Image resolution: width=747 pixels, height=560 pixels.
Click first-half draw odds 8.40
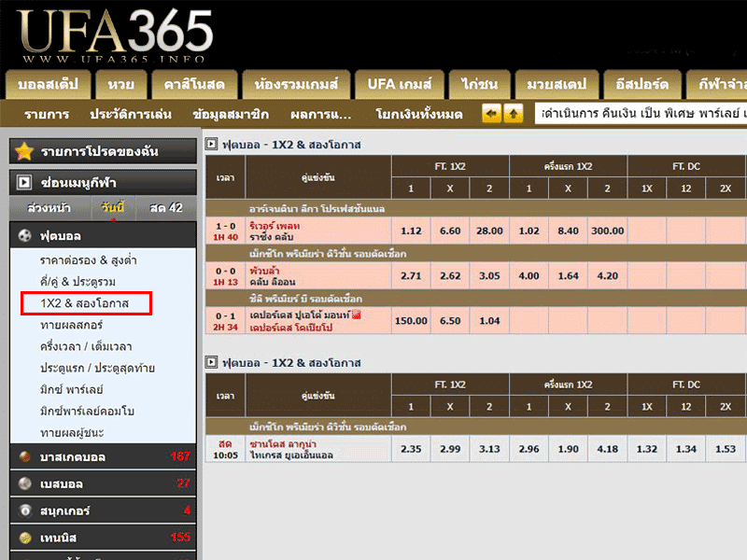[x=569, y=231]
